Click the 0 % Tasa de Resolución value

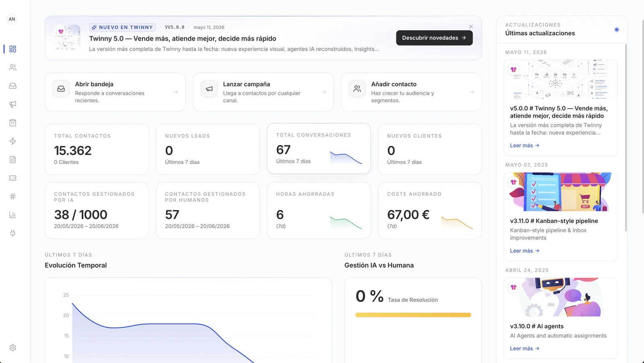click(x=369, y=297)
